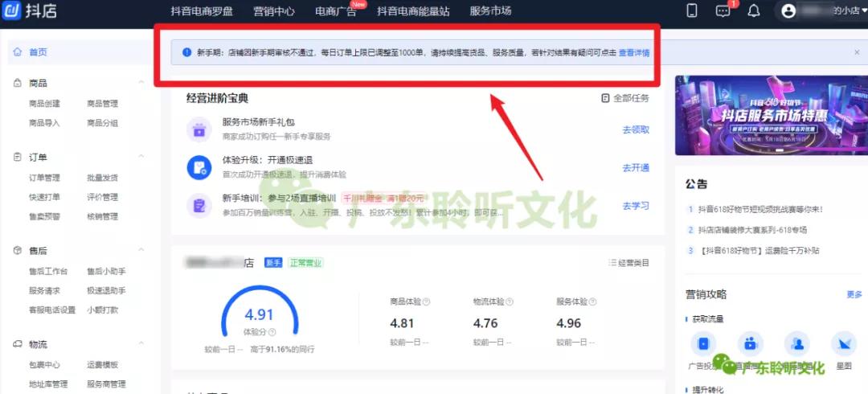Open 极速退助手 in sidebar
Screen dimensions: 868x394
coord(106,290)
